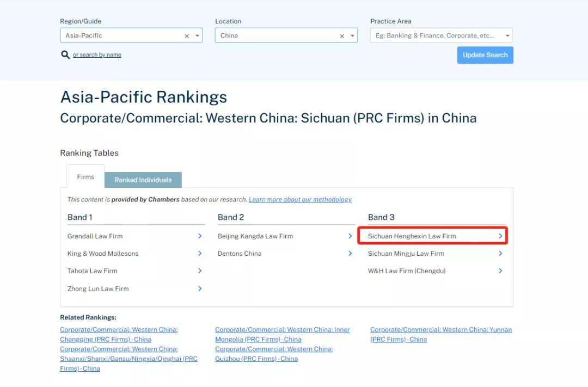
Task: Expand the Practice Area dropdown
Action: (x=507, y=36)
